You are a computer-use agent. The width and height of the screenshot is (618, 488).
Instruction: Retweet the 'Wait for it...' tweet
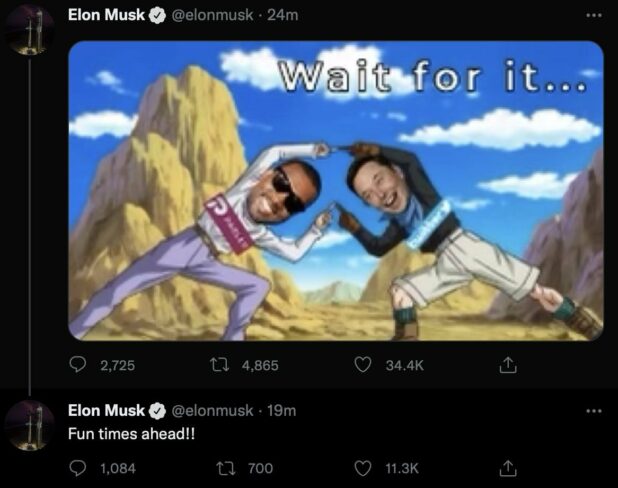click(x=219, y=365)
